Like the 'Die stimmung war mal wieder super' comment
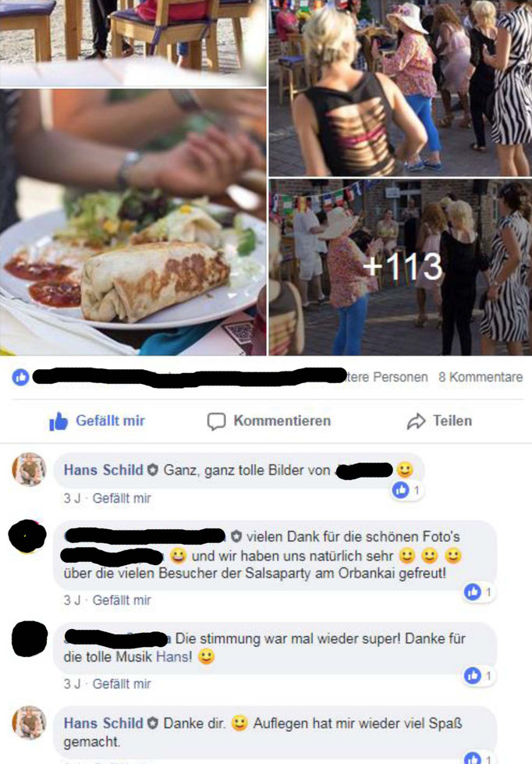532x764 pixels. 122,684
